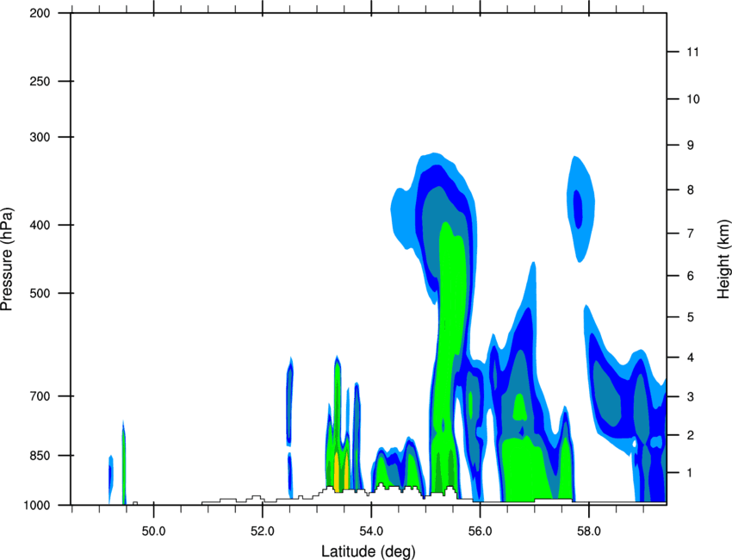Image resolution: width=732 pixels, height=560 pixels.
Task: Click the 58.0 latitude tick label
Action: pyautogui.click(x=589, y=532)
